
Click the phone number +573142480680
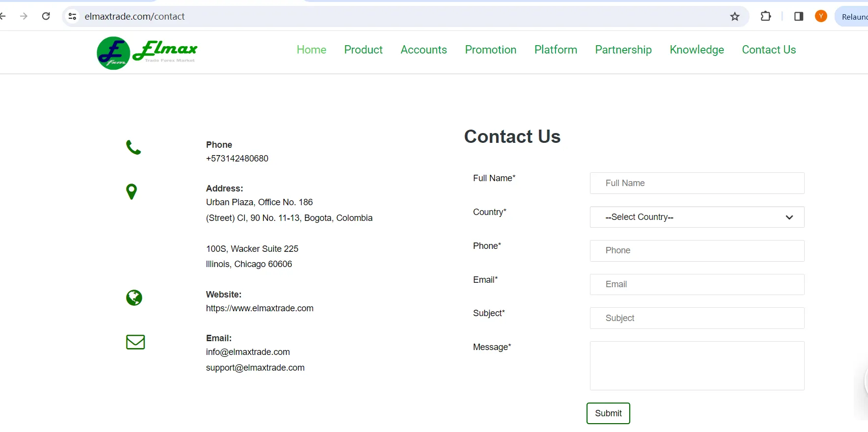point(237,159)
